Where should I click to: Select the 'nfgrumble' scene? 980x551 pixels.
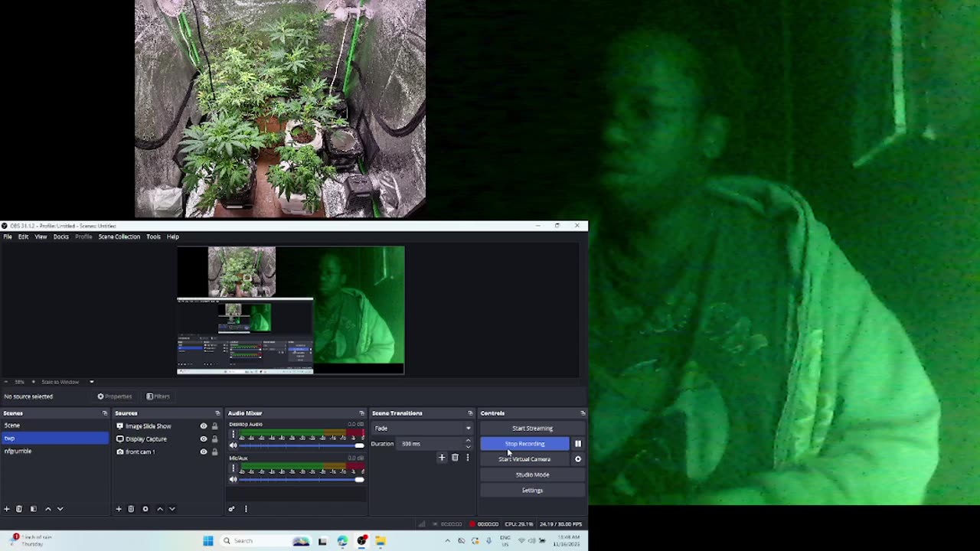(55, 452)
